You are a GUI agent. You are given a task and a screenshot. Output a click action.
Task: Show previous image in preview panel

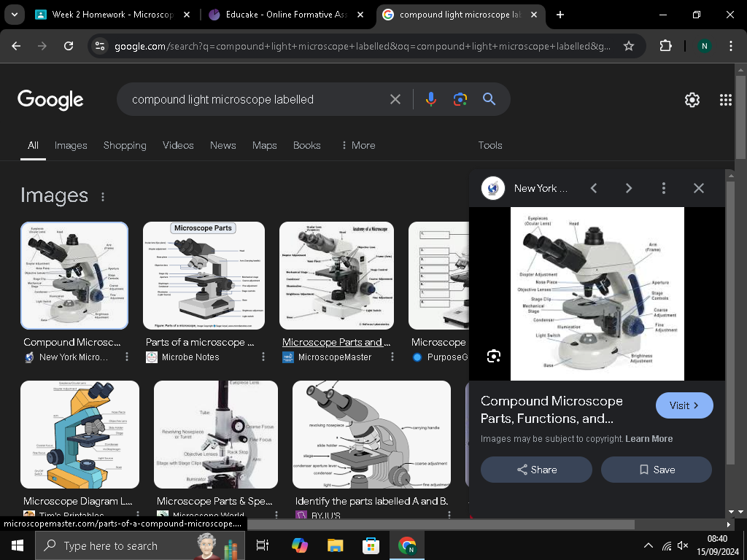tap(594, 188)
